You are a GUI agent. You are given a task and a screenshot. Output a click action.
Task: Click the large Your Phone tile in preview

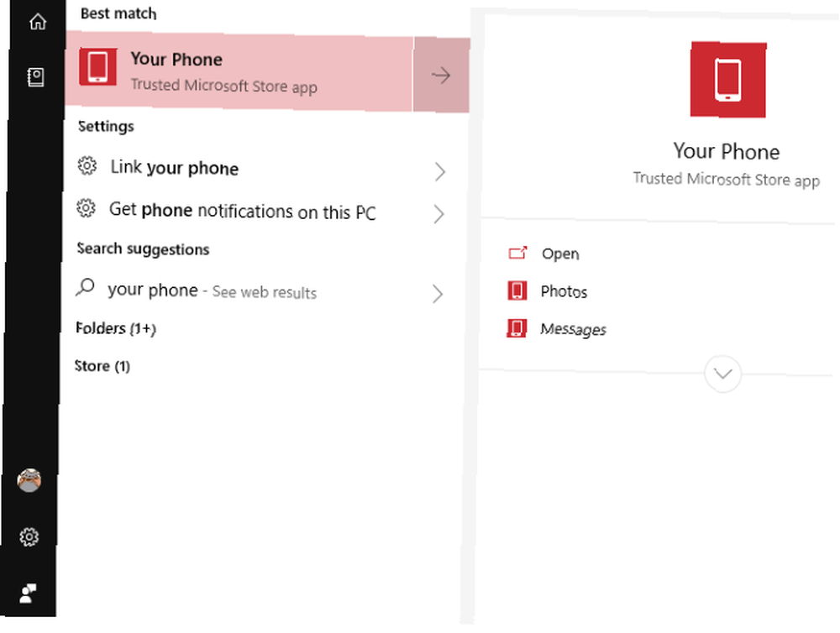click(x=728, y=79)
